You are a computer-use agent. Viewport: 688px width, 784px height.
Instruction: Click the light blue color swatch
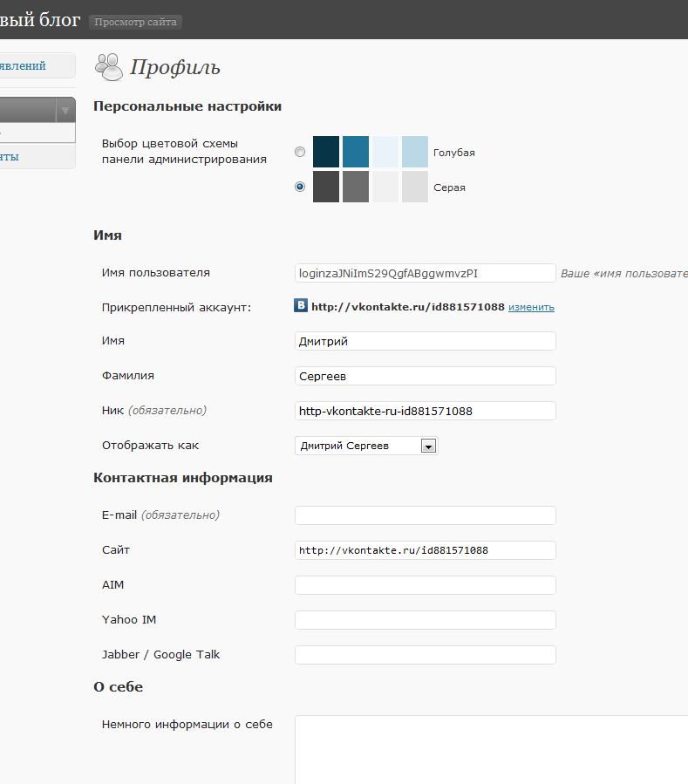(x=415, y=152)
